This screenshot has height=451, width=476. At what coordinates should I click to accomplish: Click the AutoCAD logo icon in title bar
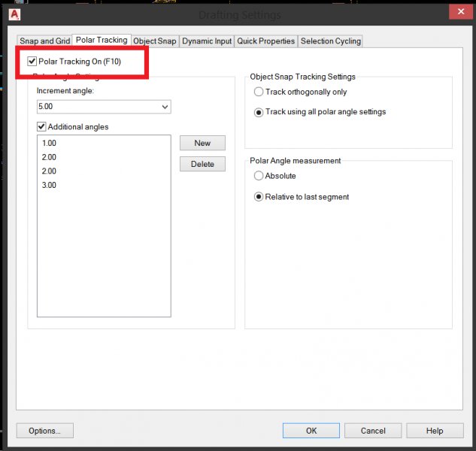[x=14, y=14]
